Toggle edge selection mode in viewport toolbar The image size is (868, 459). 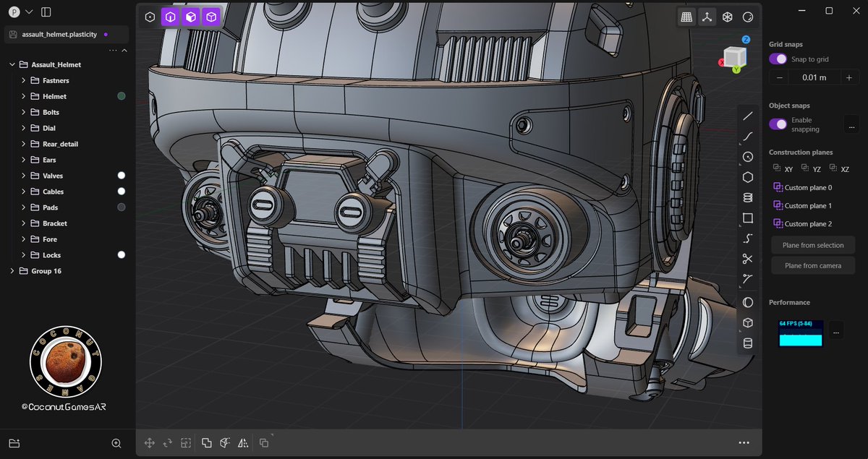pos(170,16)
